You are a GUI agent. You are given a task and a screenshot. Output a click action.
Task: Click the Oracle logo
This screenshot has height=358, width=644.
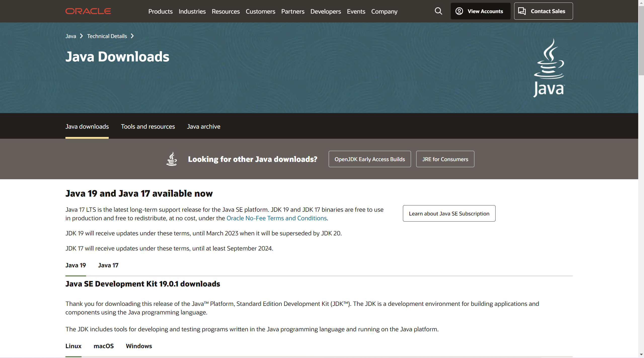click(88, 11)
